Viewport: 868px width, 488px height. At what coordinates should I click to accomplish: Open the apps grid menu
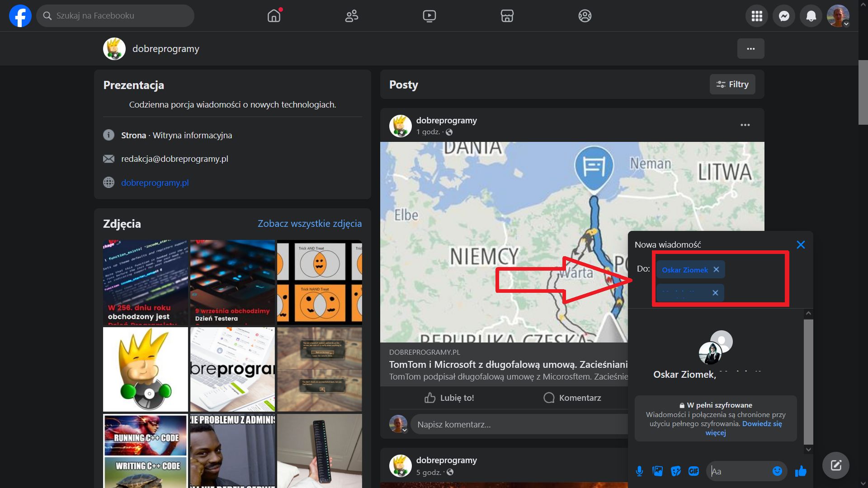click(756, 15)
